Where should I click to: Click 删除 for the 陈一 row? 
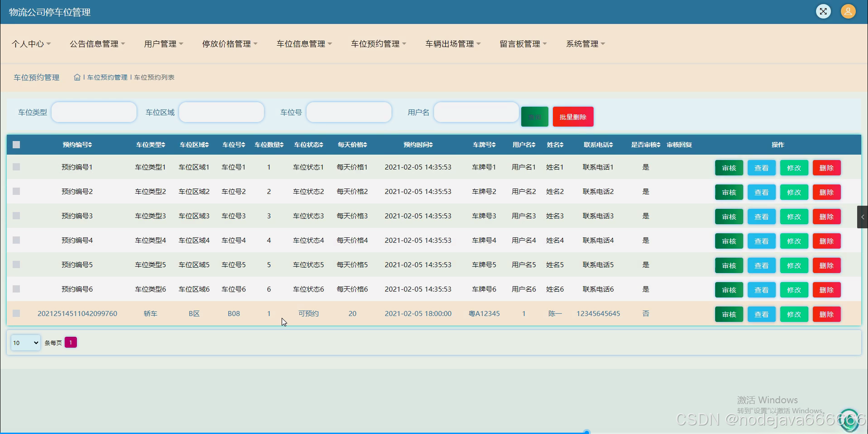coord(826,314)
